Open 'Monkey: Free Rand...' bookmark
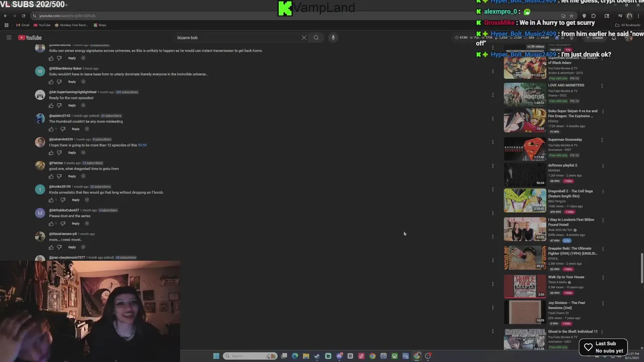Image resolution: width=644 pixels, height=362 pixels. (x=70, y=25)
